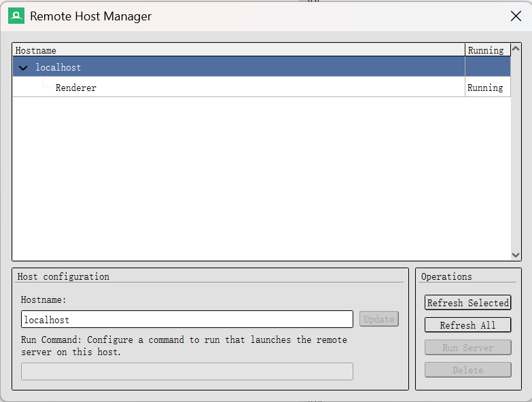This screenshot has height=402, width=532.
Task: Click the Run Command description text
Action: tap(184, 346)
